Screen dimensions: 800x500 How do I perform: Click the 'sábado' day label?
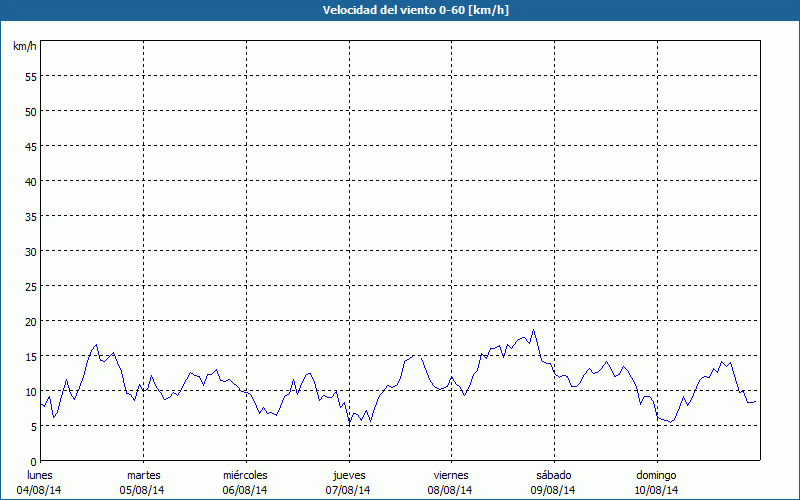click(x=553, y=475)
